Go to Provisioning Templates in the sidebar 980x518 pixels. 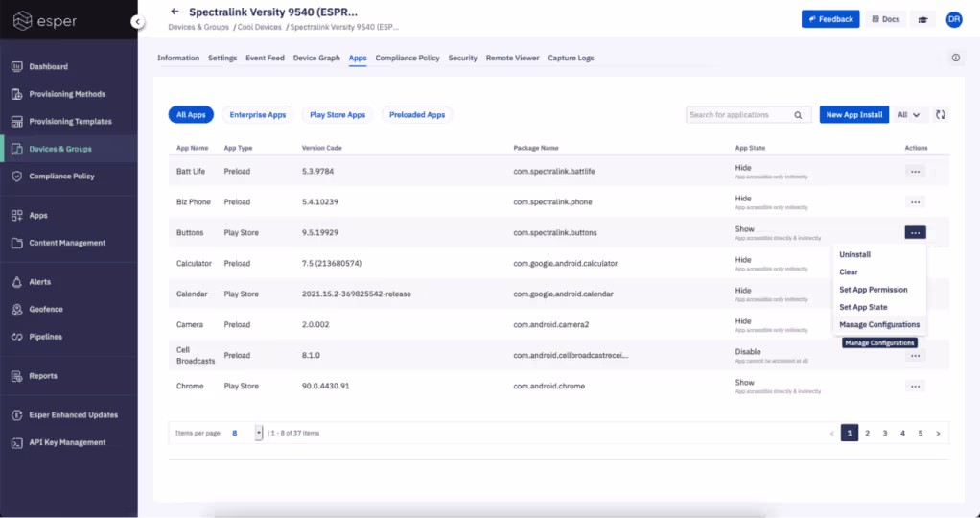tap(69, 122)
